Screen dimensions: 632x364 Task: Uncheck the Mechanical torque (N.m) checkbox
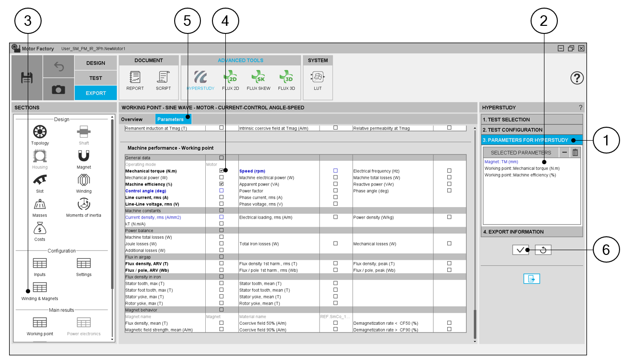pyautogui.click(x=222, y=171)
